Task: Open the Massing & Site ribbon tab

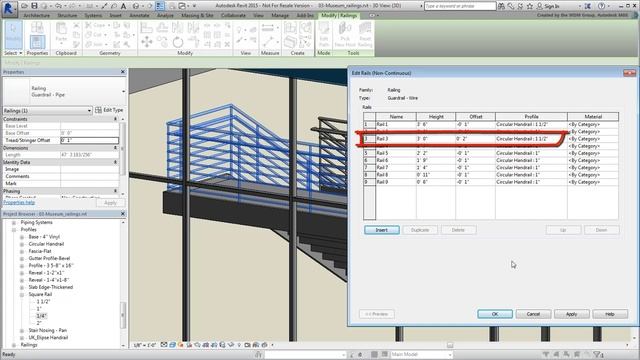Action: [x=197, y=16]
